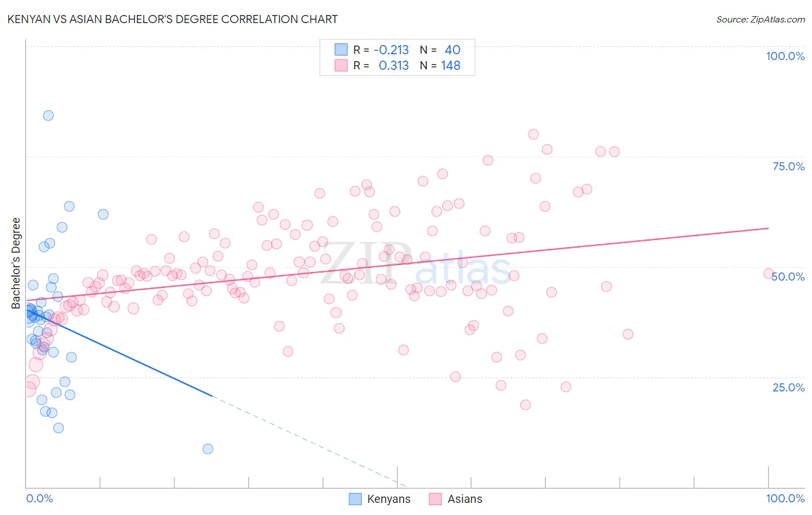Click the blue Kenyans legend swatch at bottom
Viewport: 812px width, 515px height.
355,499
